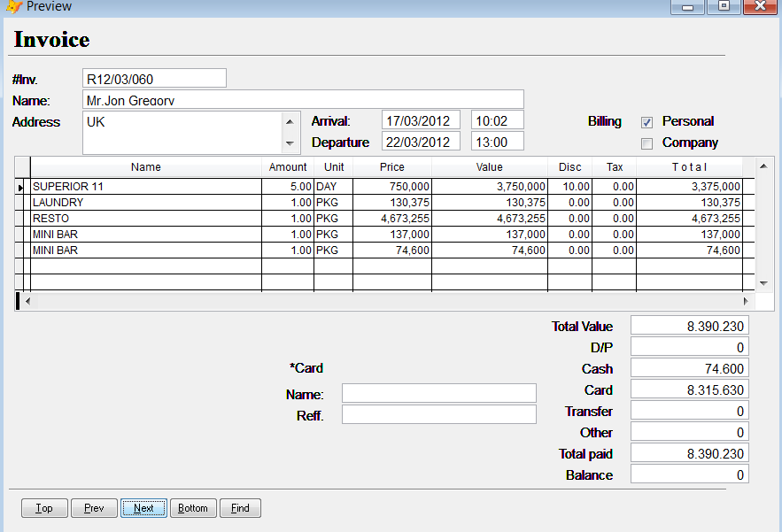Viewport: 782px width, 532px height.
Task: Click the Name column header
Action: (145, 167)
